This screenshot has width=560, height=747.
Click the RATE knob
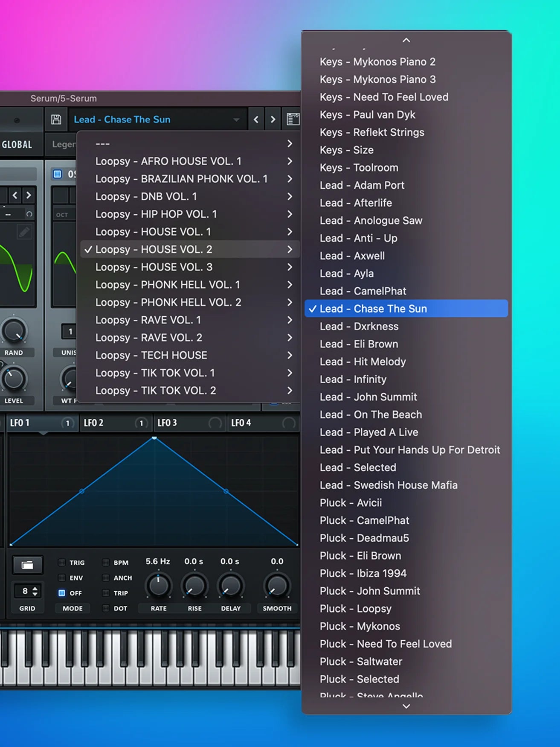[x=158, y=586]
